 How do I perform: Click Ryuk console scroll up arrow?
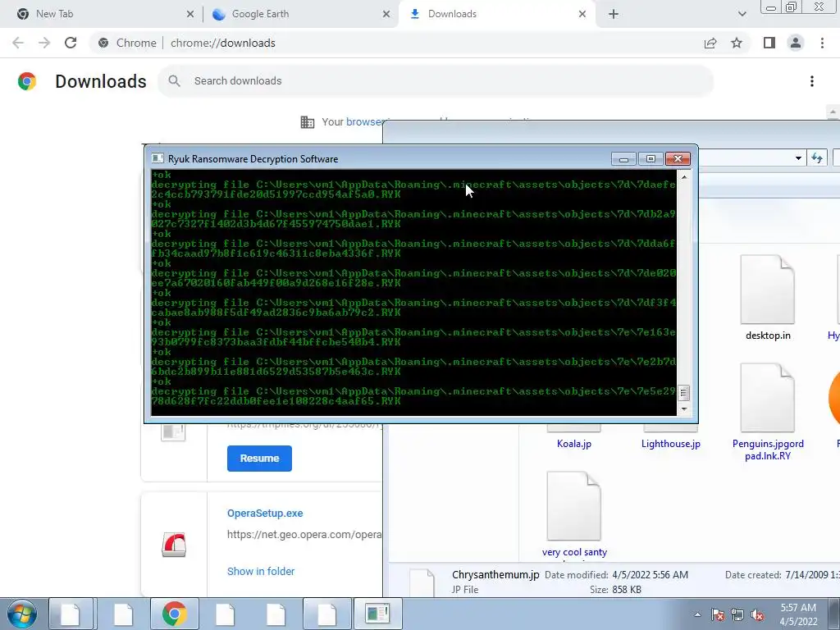(x=683, y=177)
